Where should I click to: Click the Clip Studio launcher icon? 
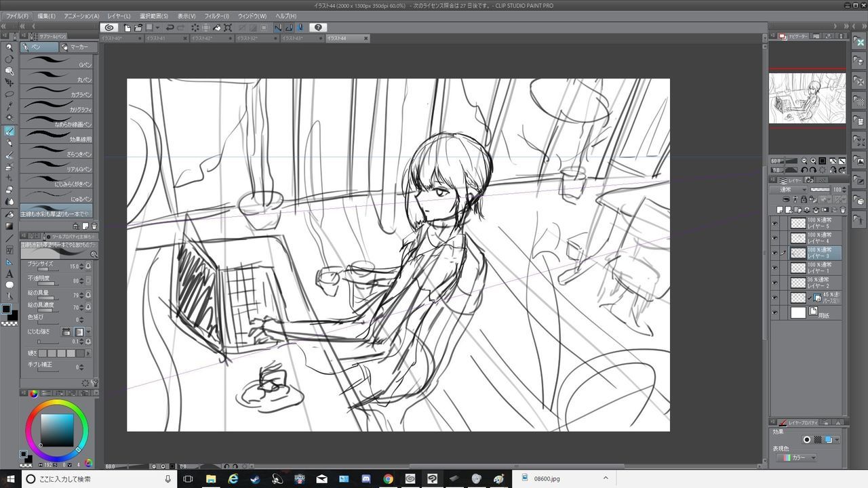tap(109, 28)
